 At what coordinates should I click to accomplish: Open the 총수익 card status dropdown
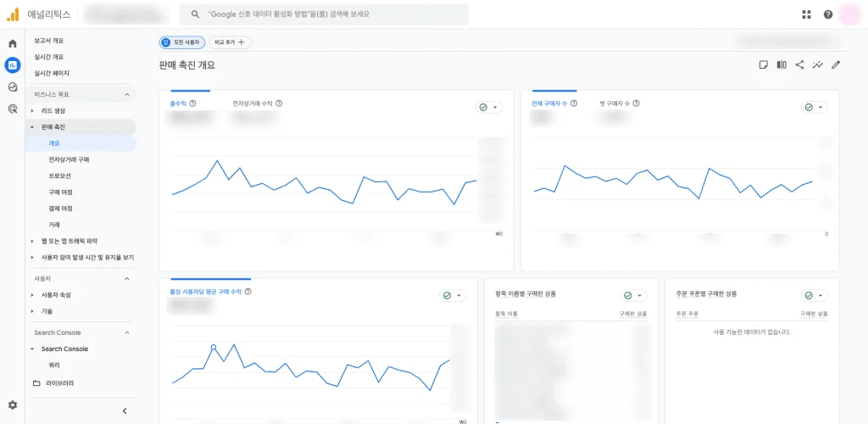(488, 108)
